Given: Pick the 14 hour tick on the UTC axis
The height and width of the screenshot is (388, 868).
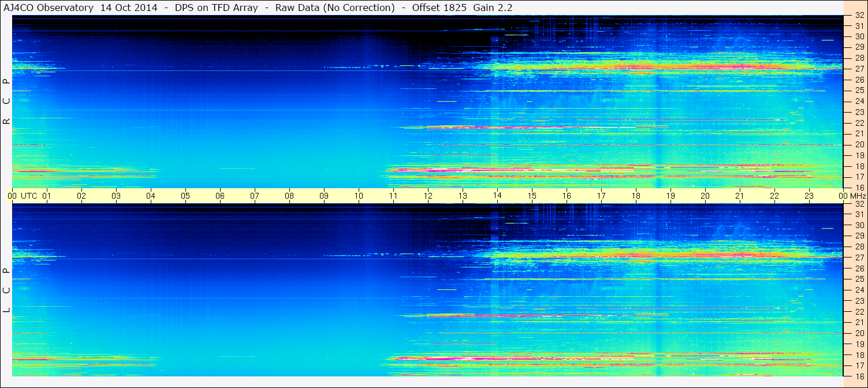Looking at the screenshot, I should pos(497,196).
